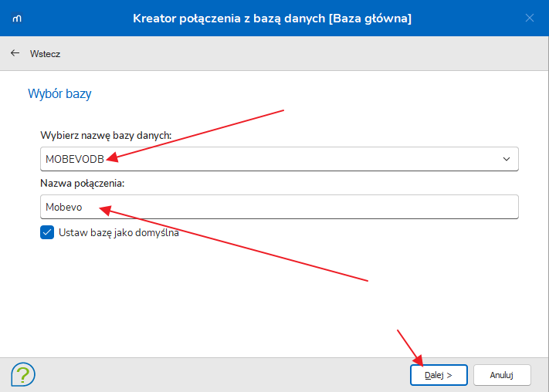Select the MOBEVODB database combo box

(x=280, y=159)
